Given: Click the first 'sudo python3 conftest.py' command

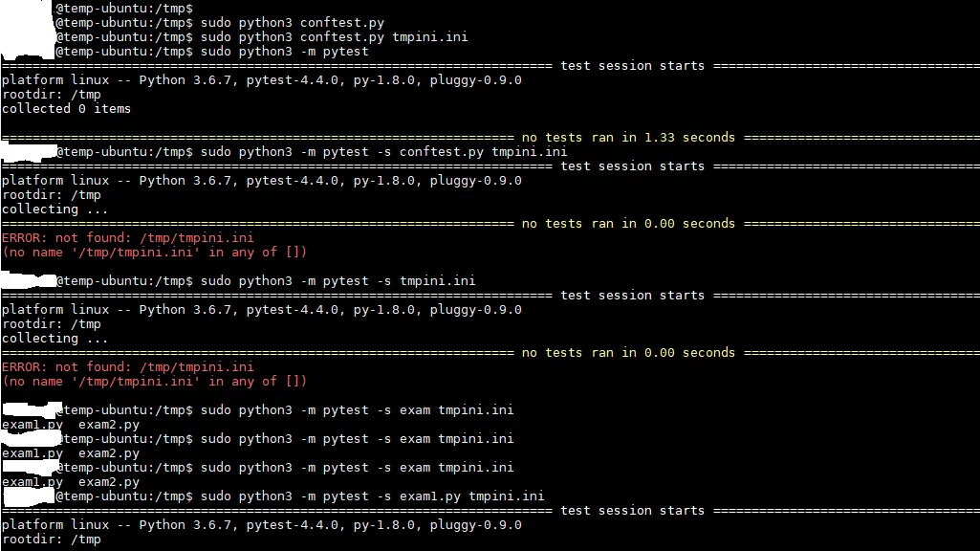Looking at the screenshot, I should point(292,23).
